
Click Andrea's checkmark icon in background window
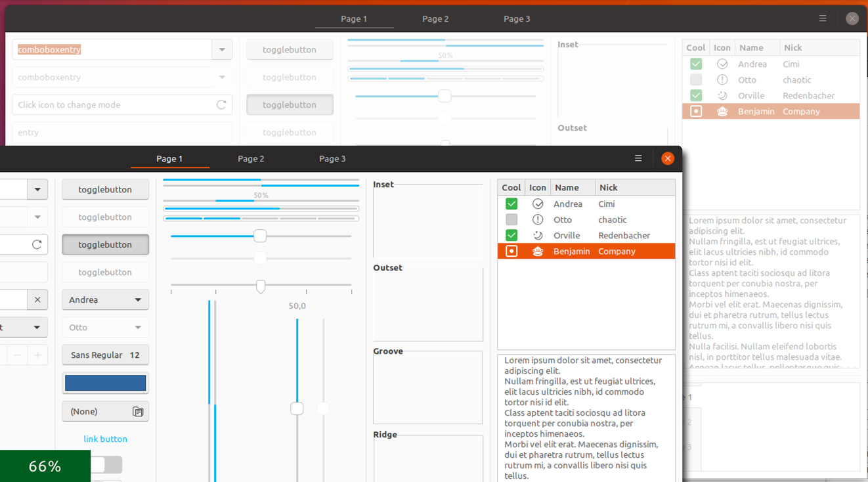tap(722, 64)
